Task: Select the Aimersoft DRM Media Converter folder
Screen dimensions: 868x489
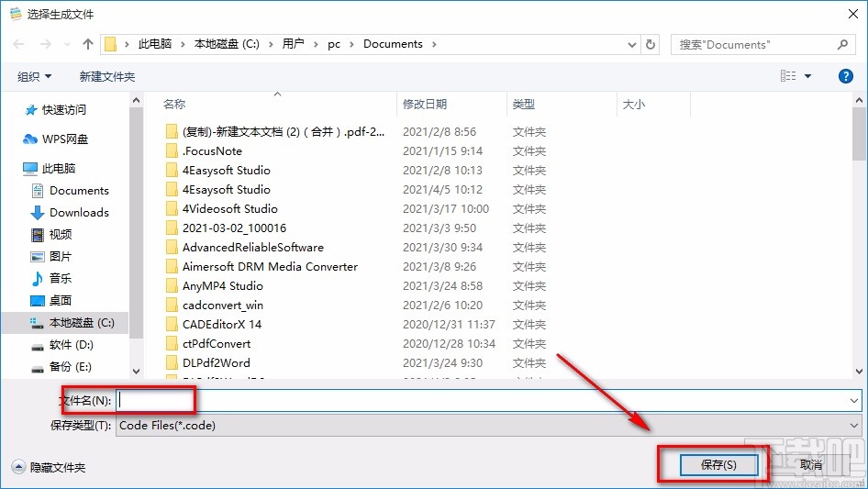Action: tap(270, 267)
